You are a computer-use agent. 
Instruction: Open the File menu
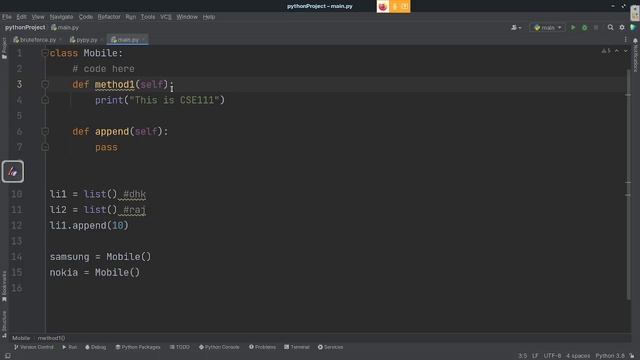point(7,17)
